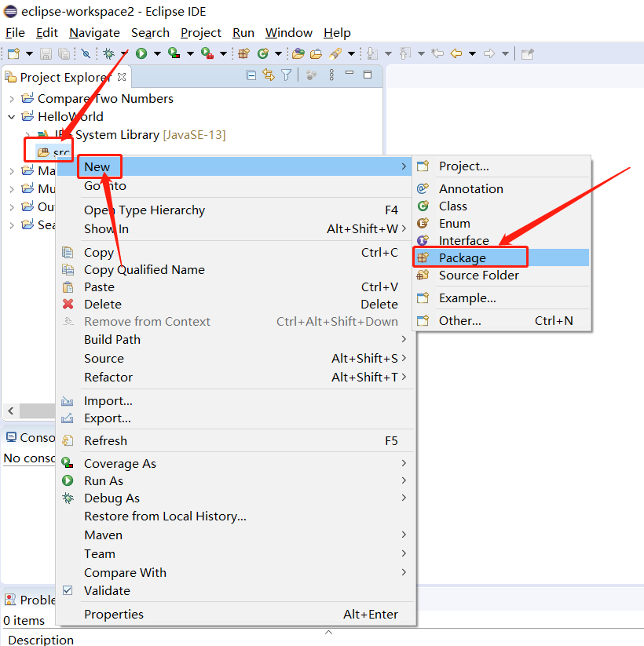Screen dimensions: 644x646
Task: Click Refresh in the context menu
Action: coord(235,440)
